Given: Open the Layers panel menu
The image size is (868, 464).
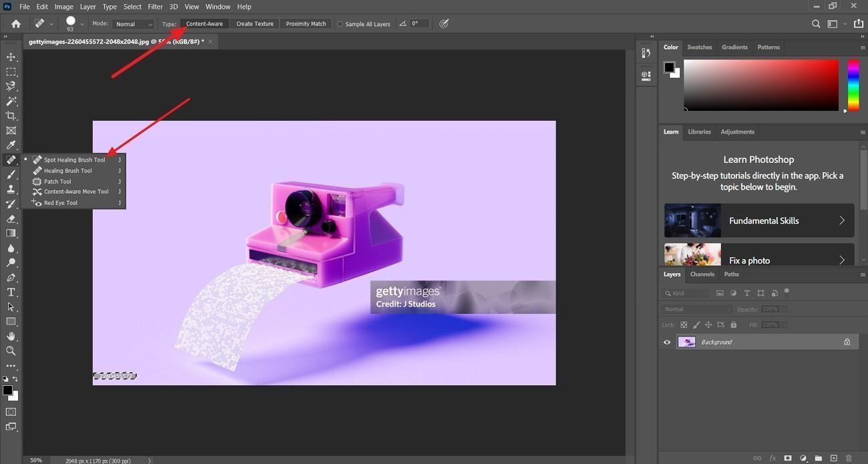Looking at the screenshot, I should click(x=862, y=274).
